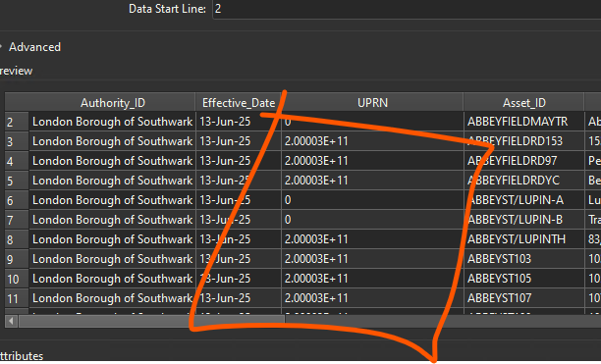Viewport: 601px width, 364px height.
Task: Click UPRN cell 2.00003E+11 in row 5
Action: [x=372, y=181]
